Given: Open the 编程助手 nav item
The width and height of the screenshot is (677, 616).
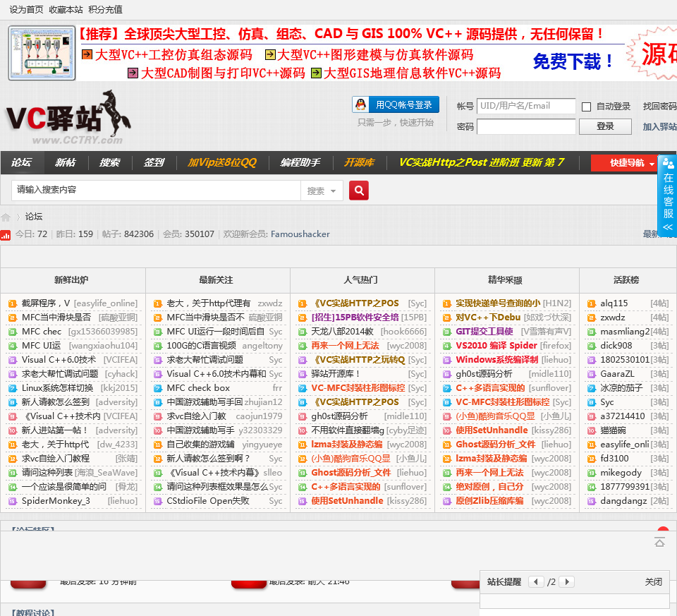Looking at the screenshot, I should click(x=300, y=162).
